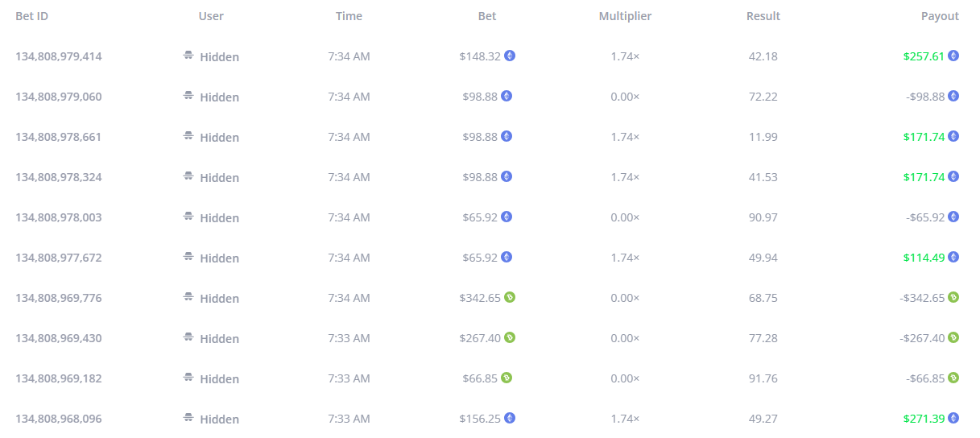Image resolution: width=980 pixels, height=438 pixels.
Task: Click the $114.49 payout amount
Action: click(x=924, y=258)
